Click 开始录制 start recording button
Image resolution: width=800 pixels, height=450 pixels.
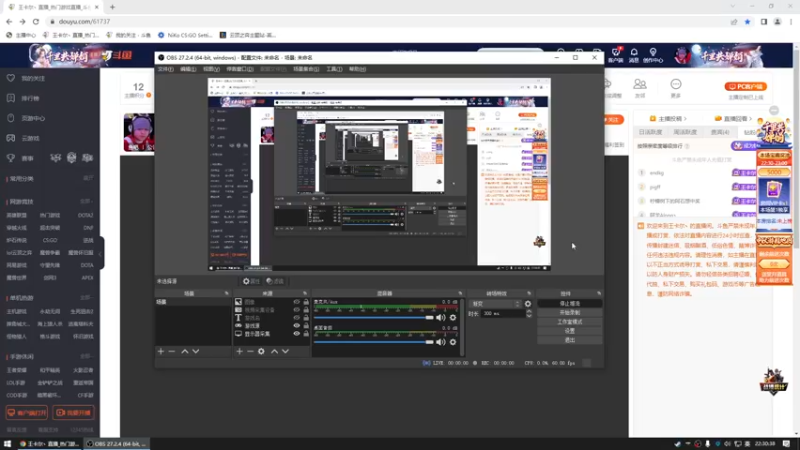coord(569,313)
